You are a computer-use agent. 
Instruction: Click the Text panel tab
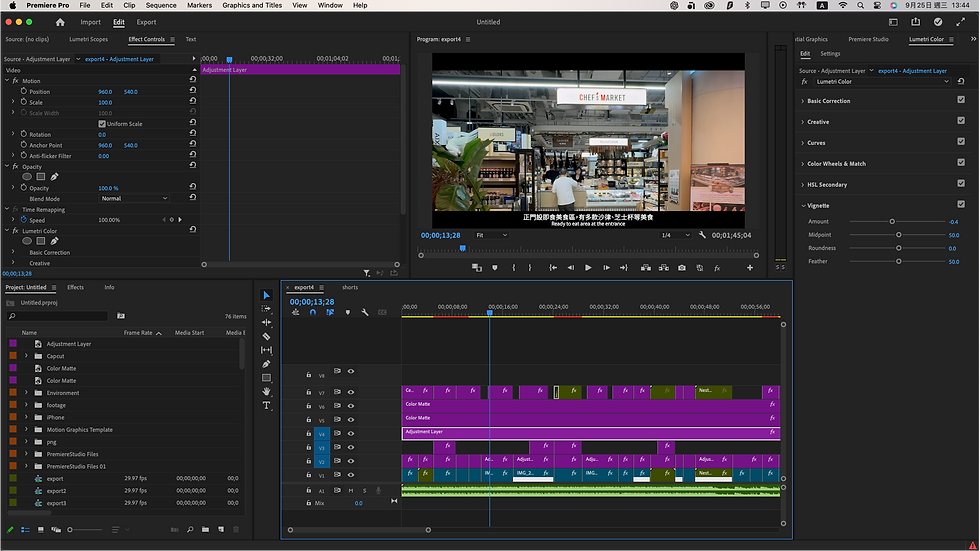click(x=191, y=39)
